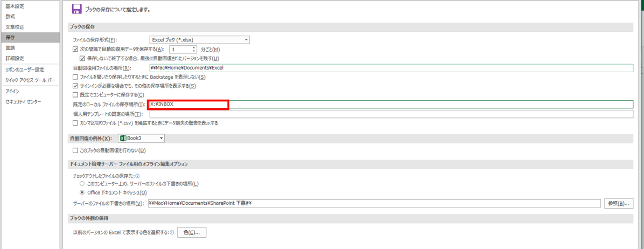The image size is (644, 249).
Task: Toggle Backstage を表示しない checkbox
Action: coord(75,77)
